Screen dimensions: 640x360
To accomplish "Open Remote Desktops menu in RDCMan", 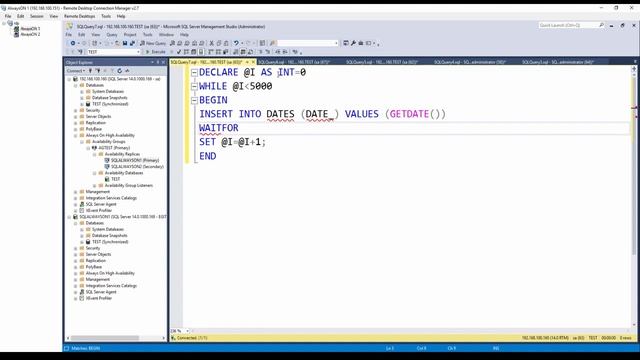I will 79,16.
